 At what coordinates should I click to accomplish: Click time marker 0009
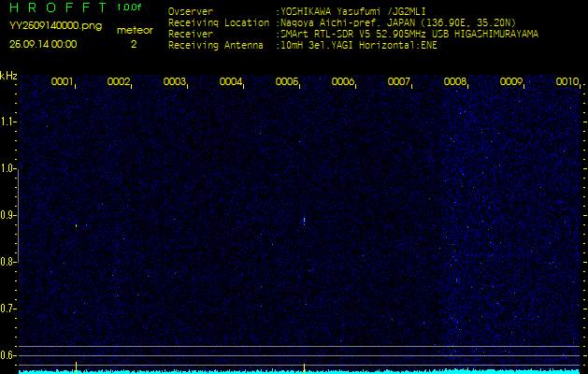pos(511,81)
